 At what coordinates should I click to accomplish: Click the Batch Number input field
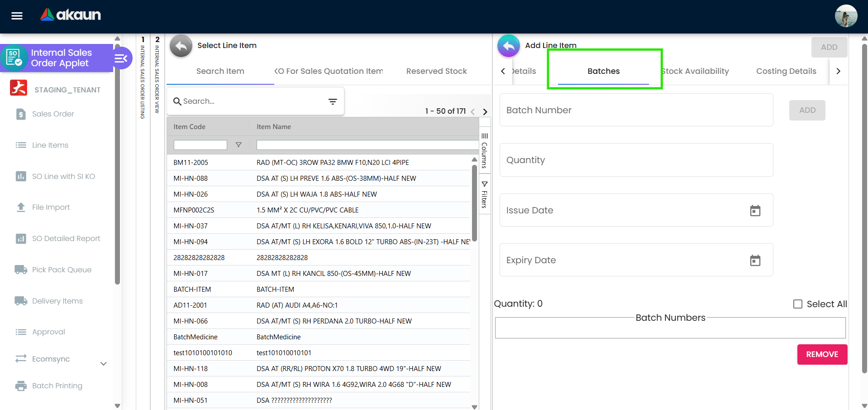coord(636,110)
